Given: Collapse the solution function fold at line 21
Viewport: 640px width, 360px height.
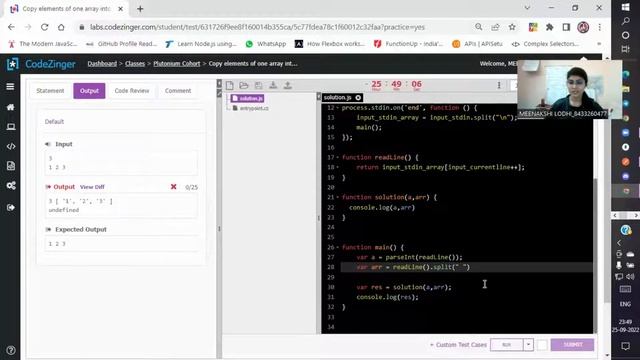Looking at the screenshot, I should 338,197.
